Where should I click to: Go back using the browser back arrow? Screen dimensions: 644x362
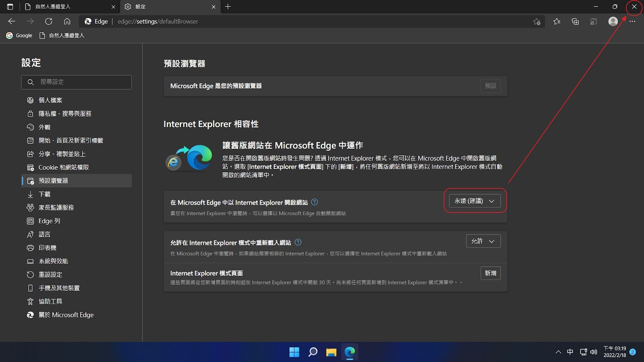point(12,21)
